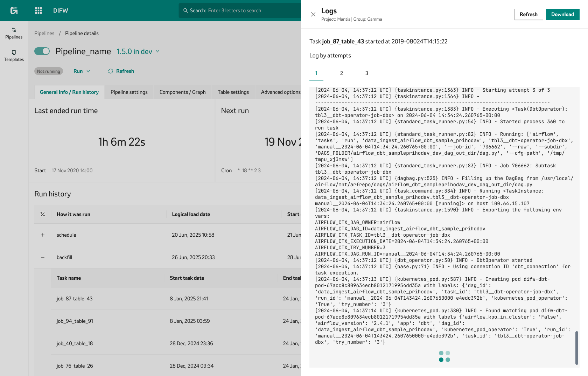Open the Pipeline settings tab

[x=129, y=92]
